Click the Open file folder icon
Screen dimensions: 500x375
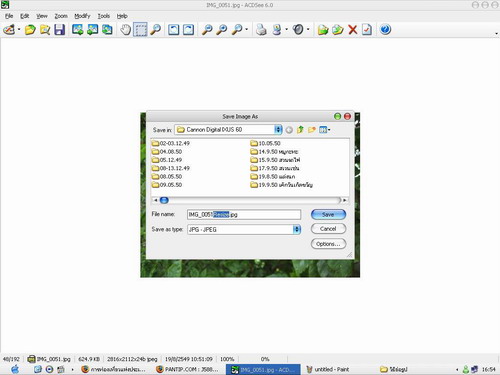click(x=30, y=30)
